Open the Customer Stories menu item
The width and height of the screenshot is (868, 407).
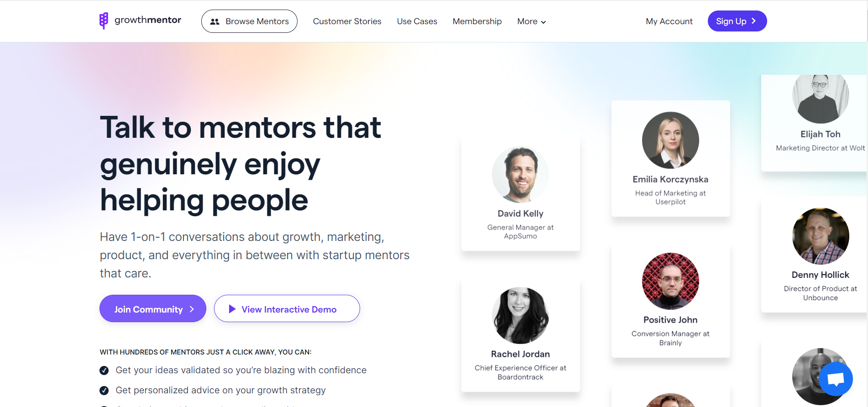coord(347,21)
